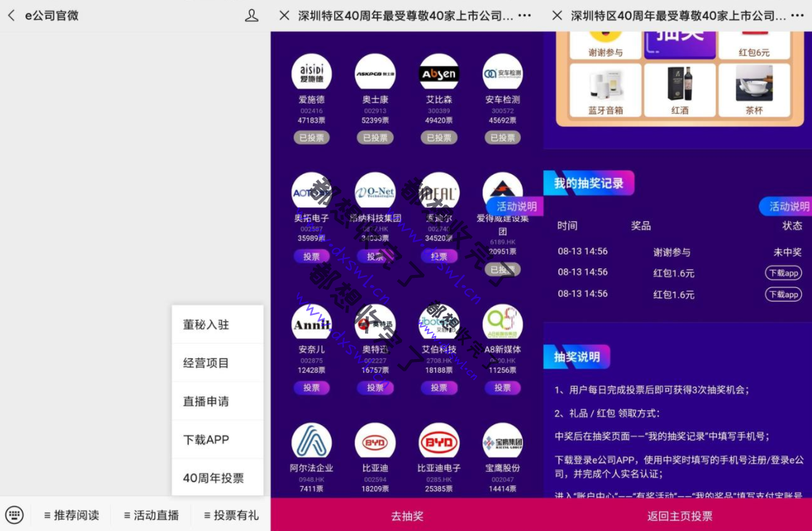The image size is (812, 531).
Task: Click 谢谢参与 entry in record table
Action: (672, 252)
